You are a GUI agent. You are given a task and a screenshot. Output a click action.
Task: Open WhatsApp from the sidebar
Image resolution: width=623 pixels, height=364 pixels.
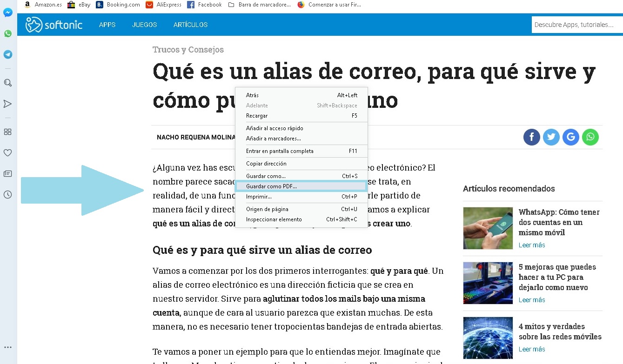[7, 33]
